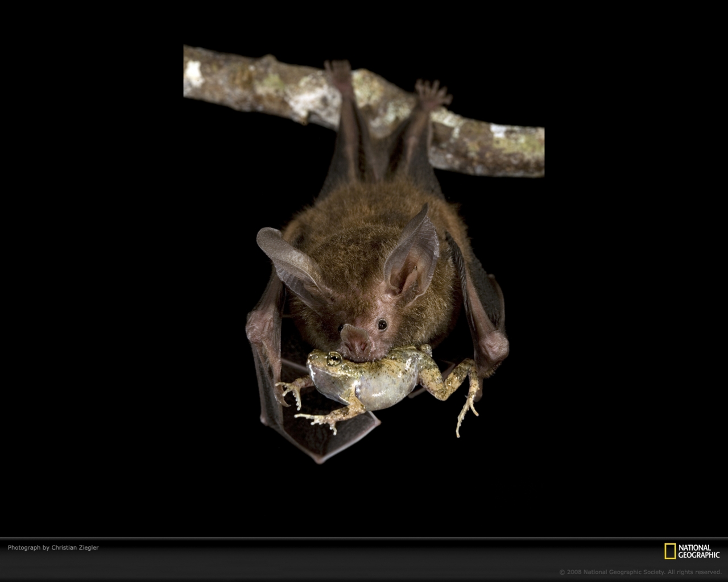Click the 2008 National Geographic Society copyright line
728x582 pixels.
point(640,572)
